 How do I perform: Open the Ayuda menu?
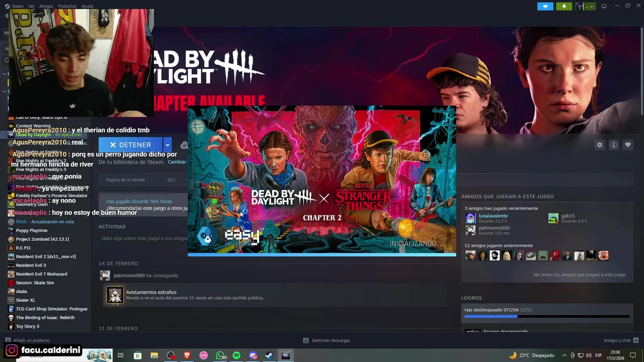[87, 6]
